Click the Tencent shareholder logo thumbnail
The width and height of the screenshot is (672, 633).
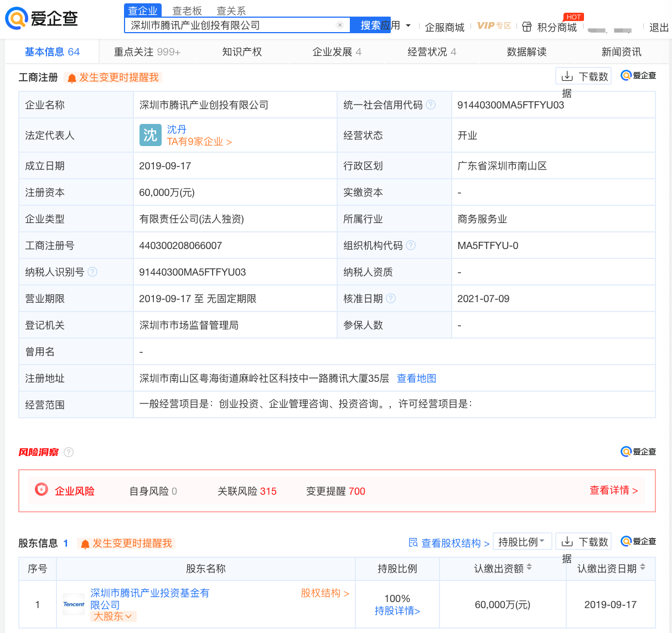(74, 604)
